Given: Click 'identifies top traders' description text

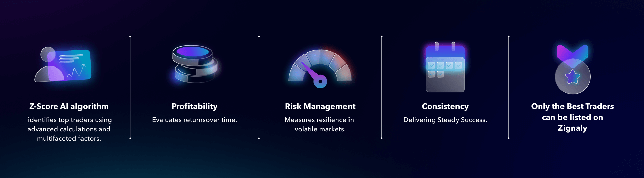Looking at the screenshot, I should point(69,129).
